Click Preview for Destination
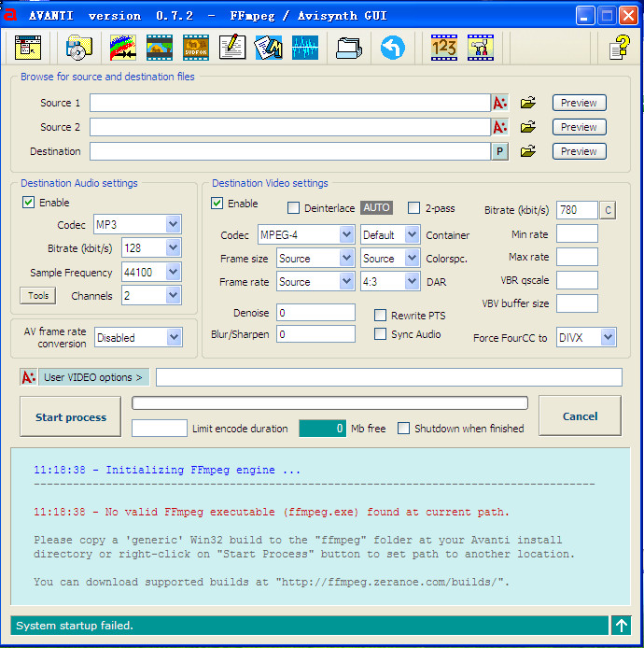Screen dimensions: 644x648 click(580, 151)
